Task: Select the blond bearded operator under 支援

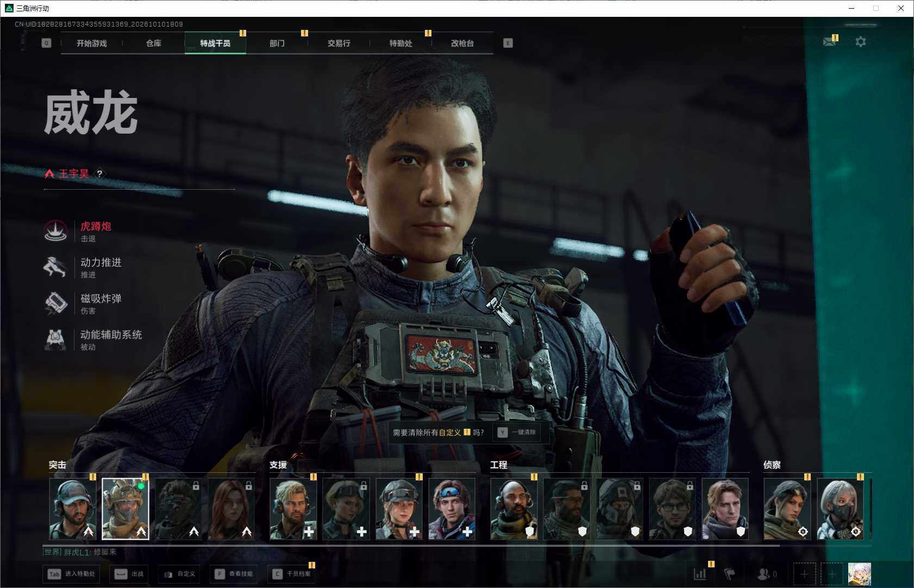Action: (x=293, y=509)
